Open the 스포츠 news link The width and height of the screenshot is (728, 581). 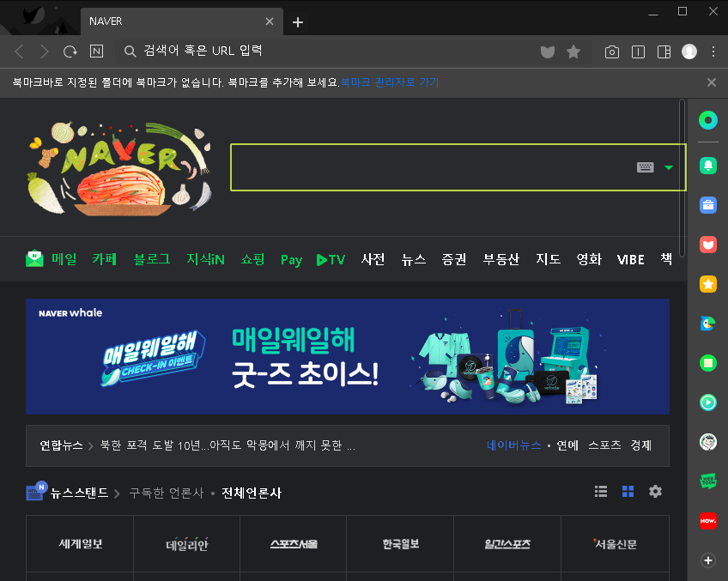coord(604,445)
